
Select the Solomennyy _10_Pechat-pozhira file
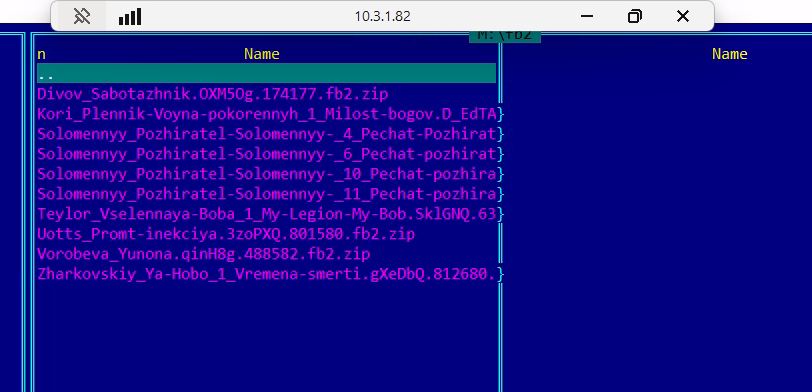pyautogui.click(x=267, y=174)
